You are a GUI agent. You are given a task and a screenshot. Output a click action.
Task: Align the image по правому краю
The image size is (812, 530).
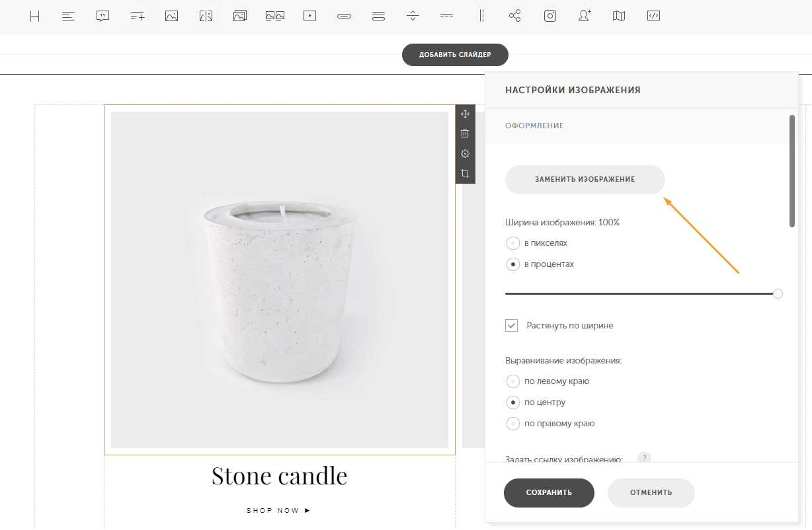(512, 423)
